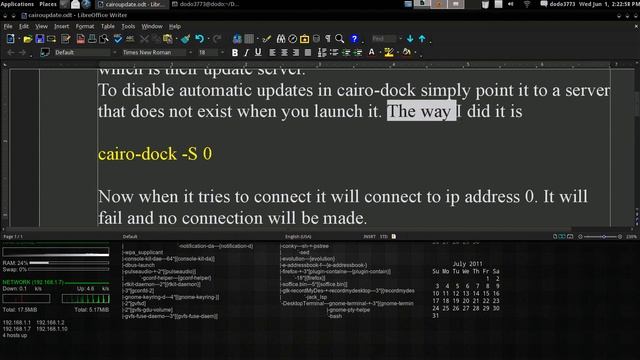
Task: Open LibreOffice Help question mark icon
Action: [x=354, y=39]
